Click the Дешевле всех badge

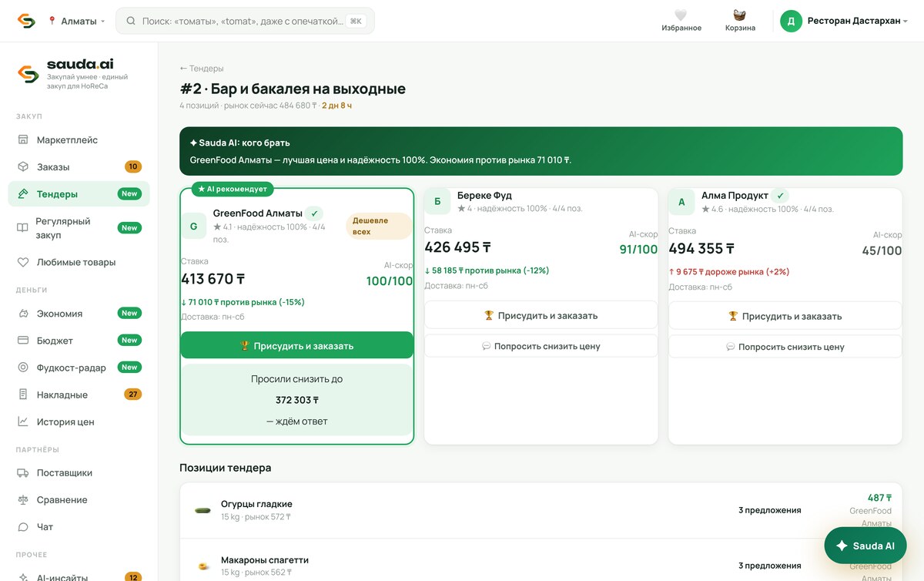(x=379, y=226)
